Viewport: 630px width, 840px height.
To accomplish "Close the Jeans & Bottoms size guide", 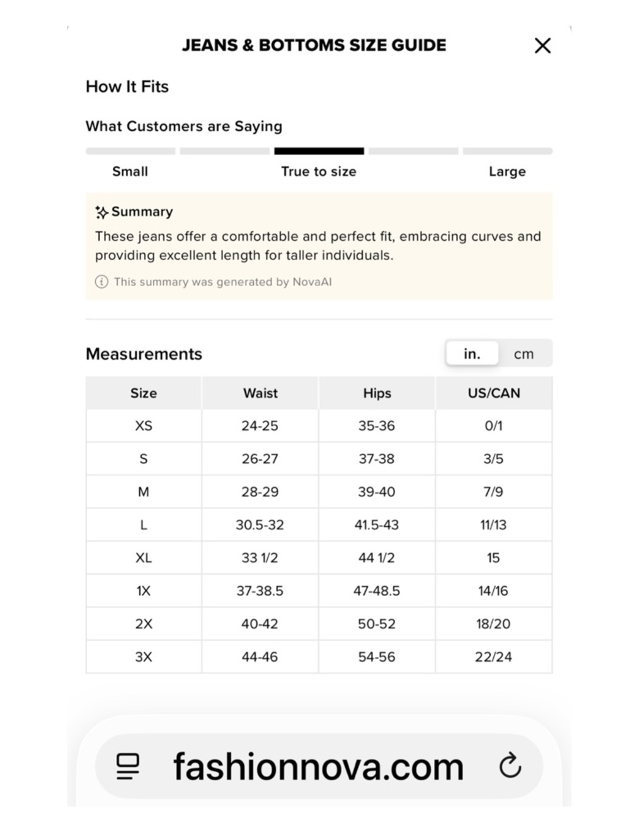I will click(542, 45).
